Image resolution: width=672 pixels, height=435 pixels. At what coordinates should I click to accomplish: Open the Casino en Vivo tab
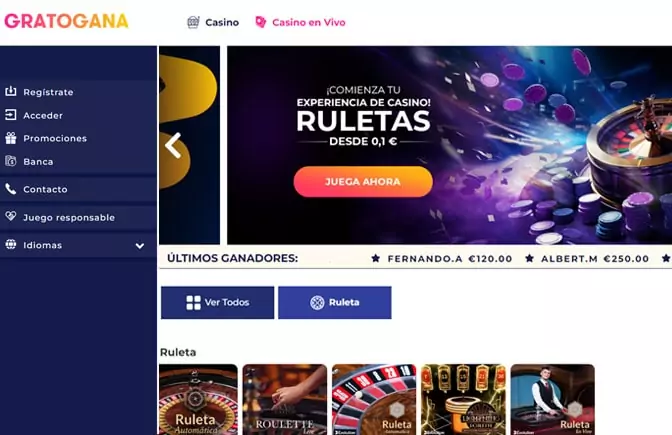[309, 22]
